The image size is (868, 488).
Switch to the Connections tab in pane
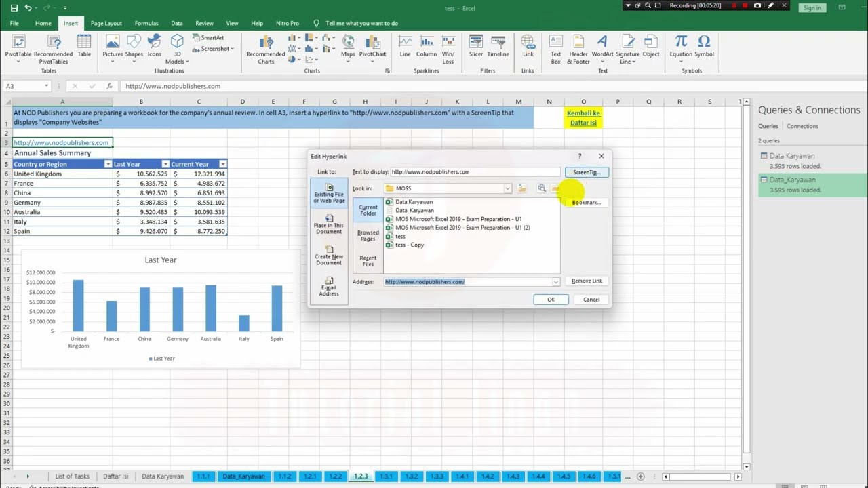coord(802,126)
